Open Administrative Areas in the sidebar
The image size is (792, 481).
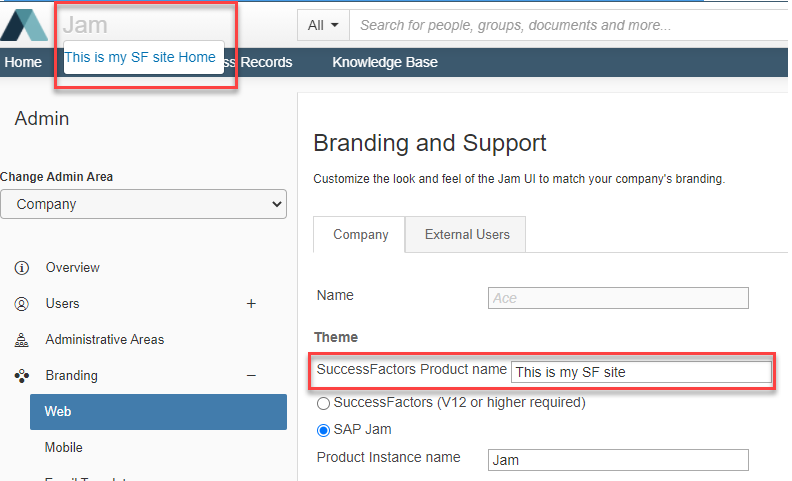pyautogui.click(x=105, y=340)
